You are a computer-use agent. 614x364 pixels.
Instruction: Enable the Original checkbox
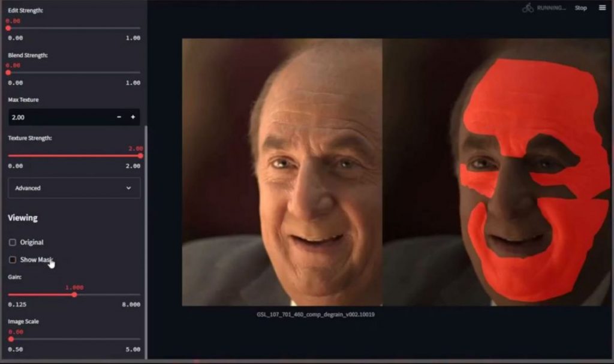click(x=13, y=242)
